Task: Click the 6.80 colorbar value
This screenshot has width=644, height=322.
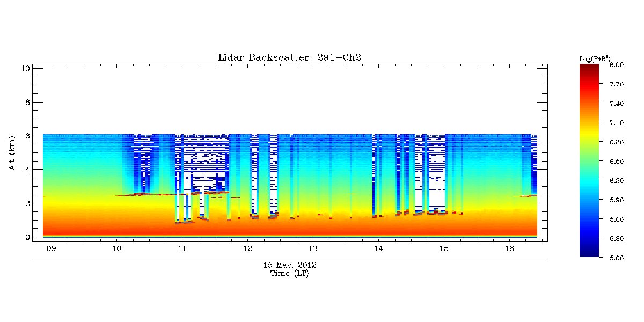Action: [x=616, y=142]
